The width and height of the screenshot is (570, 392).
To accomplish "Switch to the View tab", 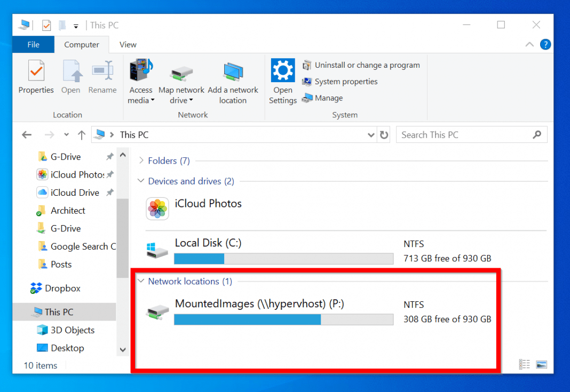I will pos(128,44).
